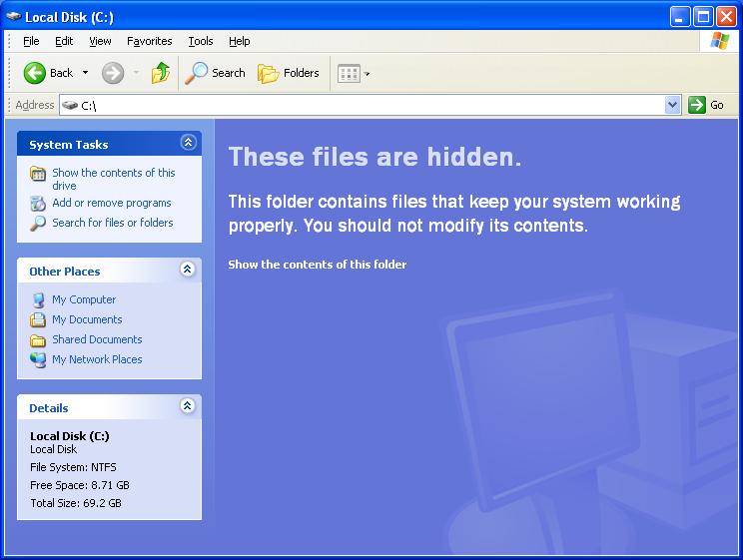This screenshot has height=560, width=743.
Task: Click the drive icon in Address bar
Action: 70,105
